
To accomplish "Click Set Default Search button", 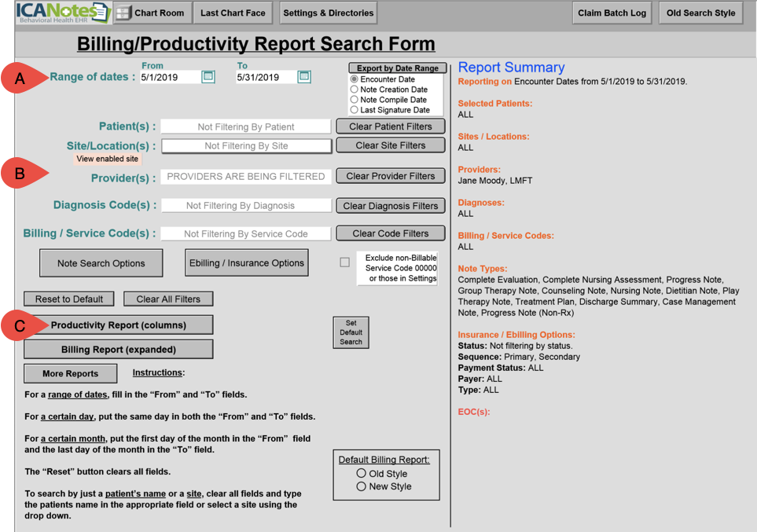I will point(351,332).
